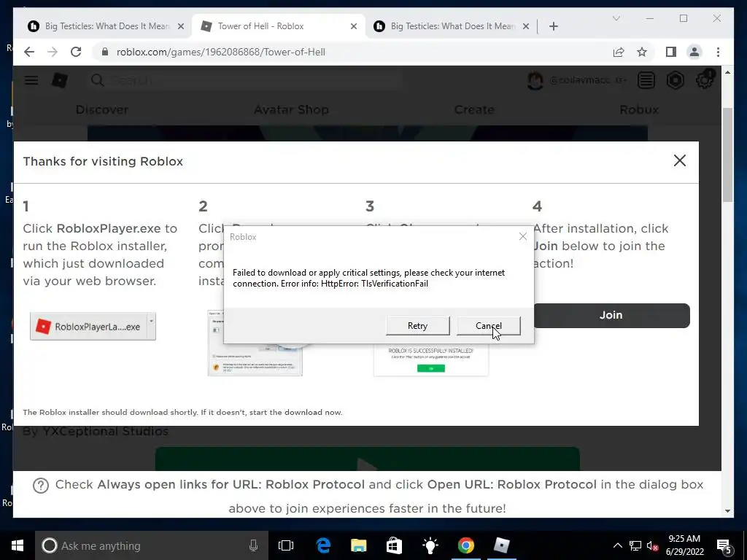The height and width of the screenshot is (560, 747).
Task: Open File Explorer from taskbar
Action: pos(359,545)
